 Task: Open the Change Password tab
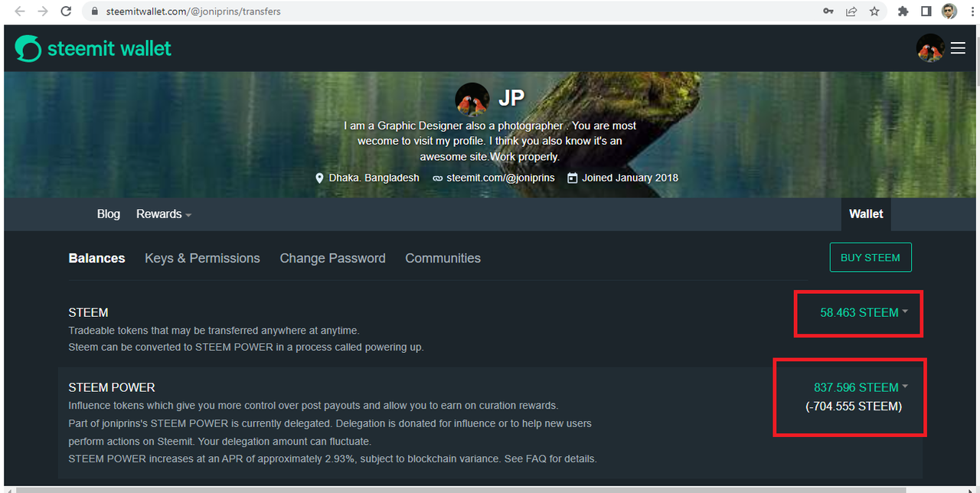[332, 259]
